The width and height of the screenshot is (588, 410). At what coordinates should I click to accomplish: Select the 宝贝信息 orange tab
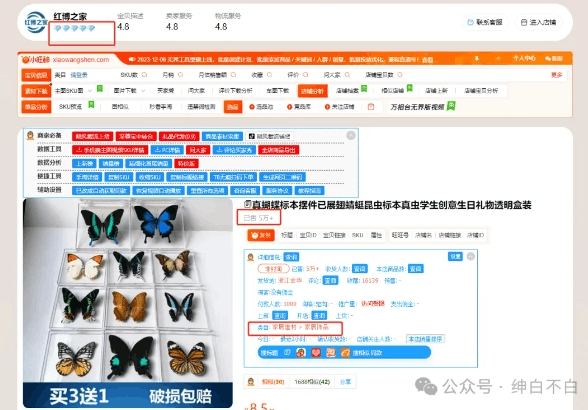[36, 75]
